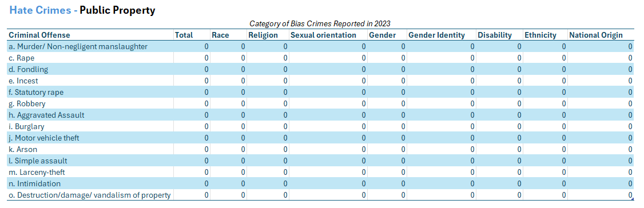Click the Destruction/damage/vandalism of property label
The width and height of the screenshot is (644, 208).
90,195
